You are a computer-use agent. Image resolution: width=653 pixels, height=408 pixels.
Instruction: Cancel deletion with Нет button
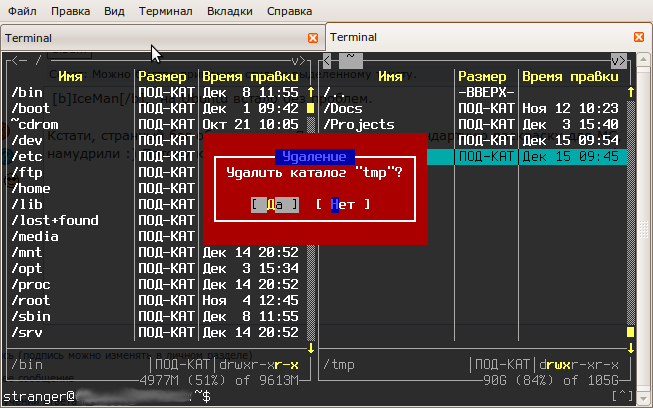343,204
